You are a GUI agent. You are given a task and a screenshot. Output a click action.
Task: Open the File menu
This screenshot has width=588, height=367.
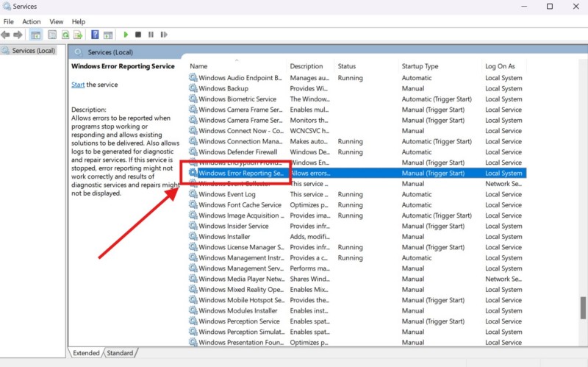[9, 21]
